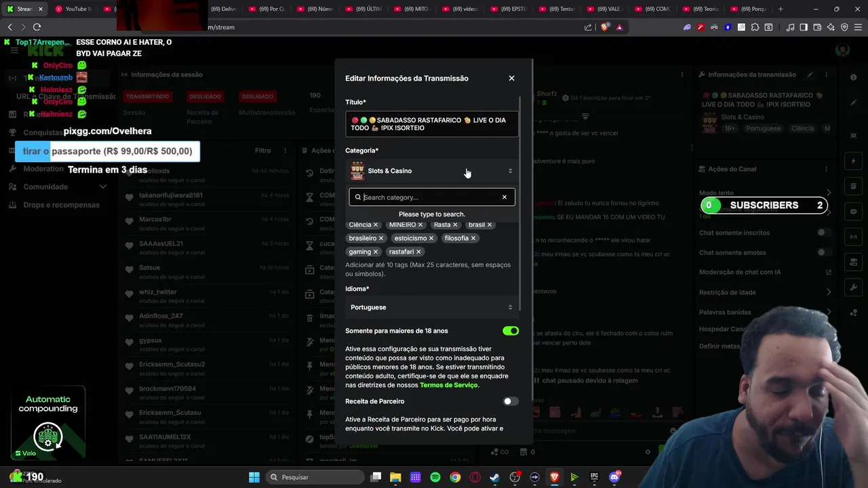868x488 pixels.
Task: Remove the rastafari tag
Action: [x=418, y=251]
